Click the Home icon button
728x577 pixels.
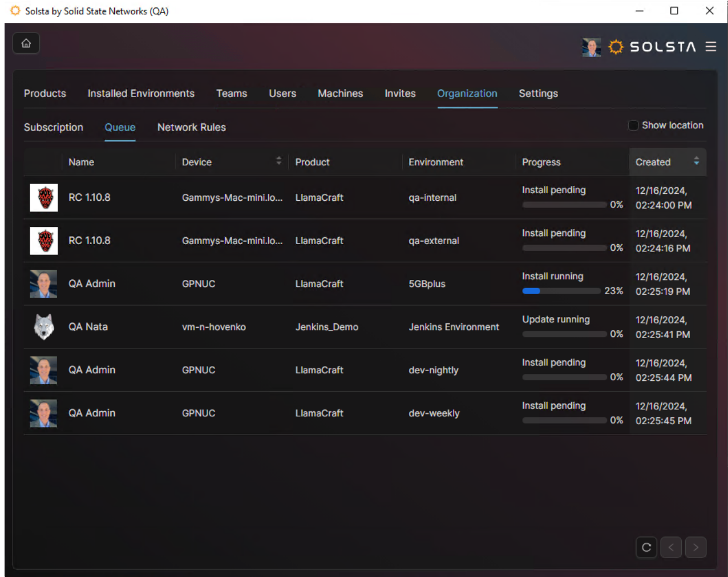click(26, 43)
